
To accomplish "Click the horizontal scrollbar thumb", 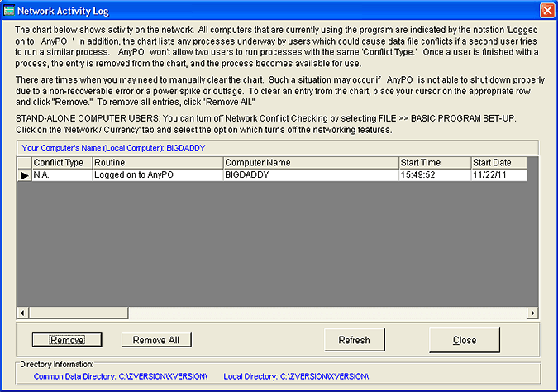I will click(x=79, y=313).
